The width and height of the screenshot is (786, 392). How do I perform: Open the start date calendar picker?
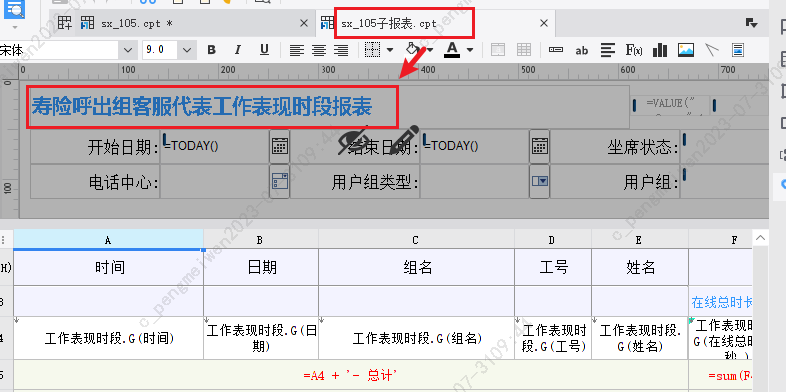[280, 146]
